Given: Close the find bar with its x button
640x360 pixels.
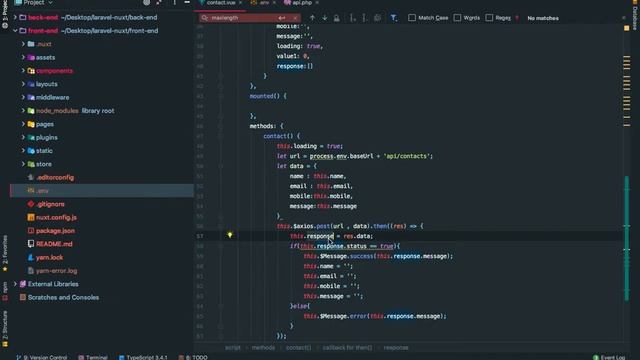Looking at the screenshot, I should tap(623, 18).
